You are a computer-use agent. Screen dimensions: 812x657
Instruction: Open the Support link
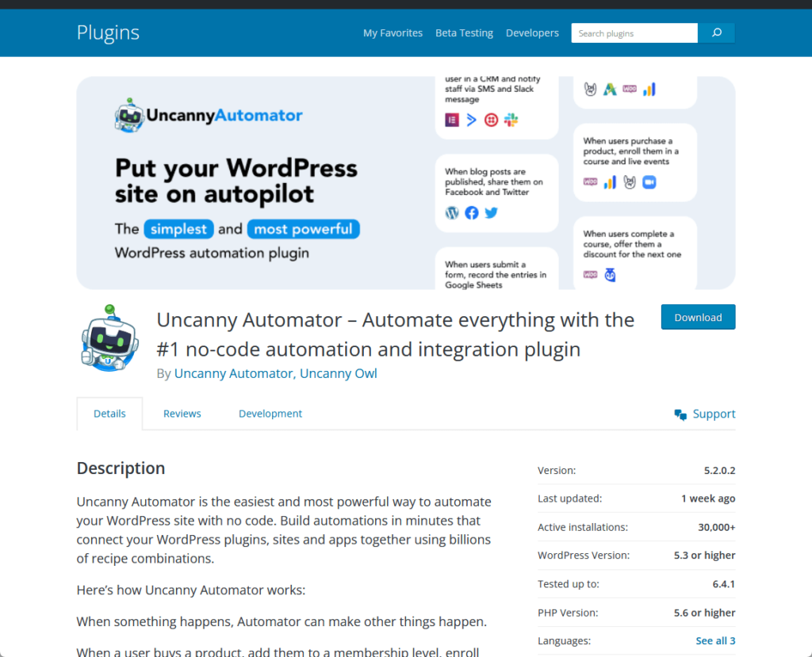point(714,414)
